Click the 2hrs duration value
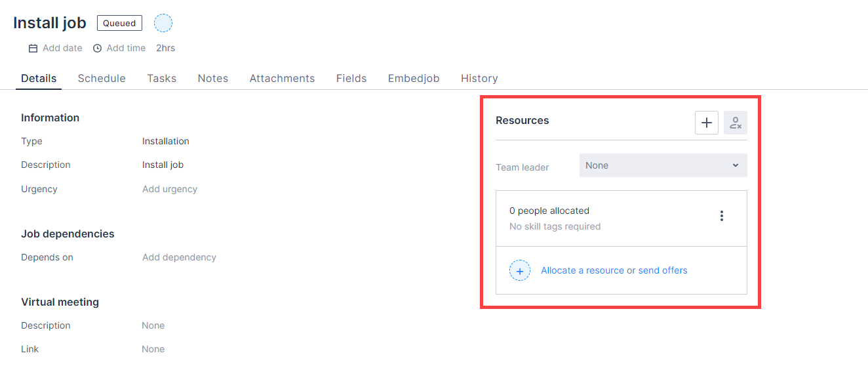Viewport: 868px width, 368px height. (166, 48)
